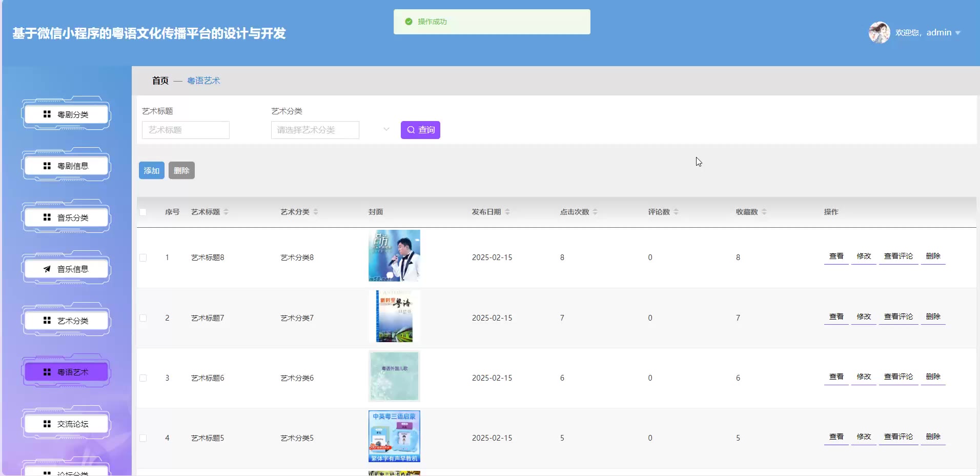Select the checkbox for row 艺术标题6

coord(143,378)
